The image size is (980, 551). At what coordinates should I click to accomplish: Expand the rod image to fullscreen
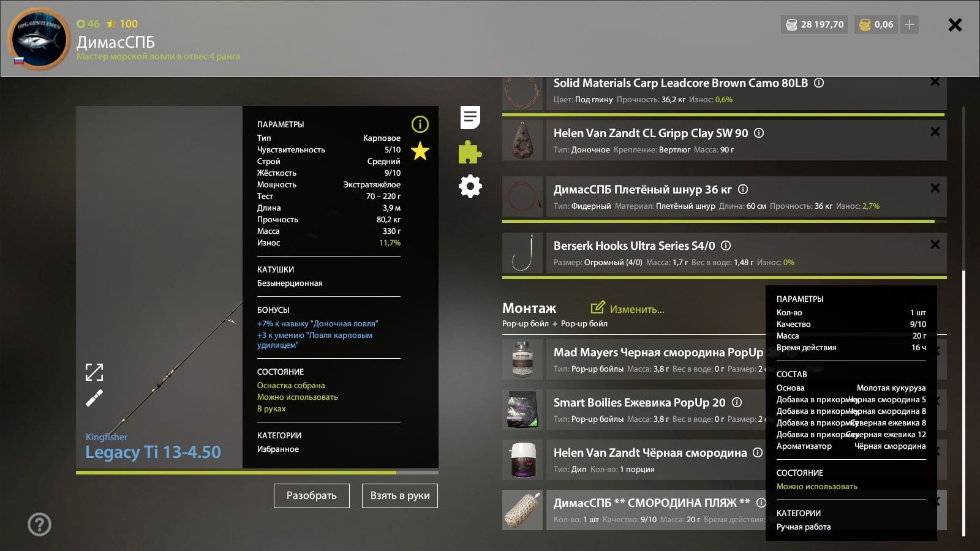[94, 372]
